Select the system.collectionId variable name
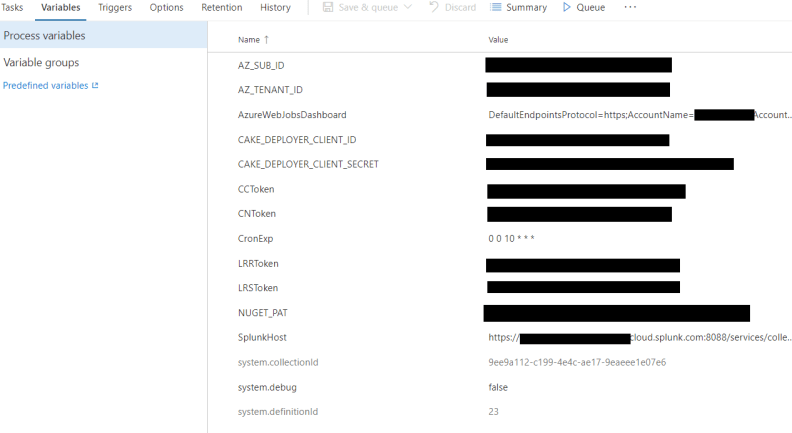 pos(278,362)
